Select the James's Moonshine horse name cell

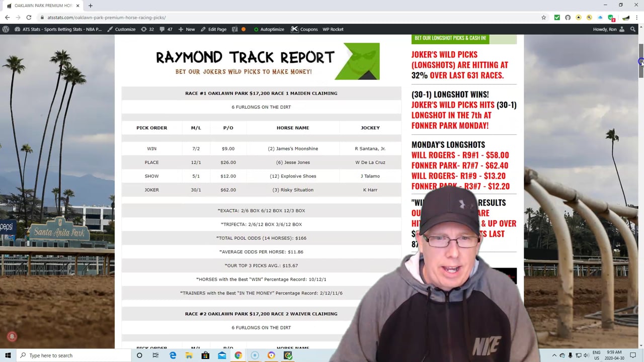click(293, 149)
